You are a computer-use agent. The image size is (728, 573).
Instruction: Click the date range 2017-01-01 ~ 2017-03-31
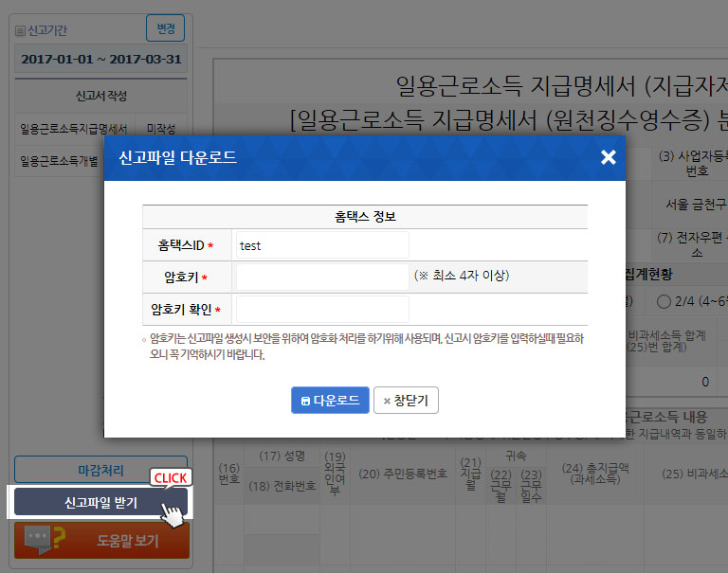(x=101, y=59)
